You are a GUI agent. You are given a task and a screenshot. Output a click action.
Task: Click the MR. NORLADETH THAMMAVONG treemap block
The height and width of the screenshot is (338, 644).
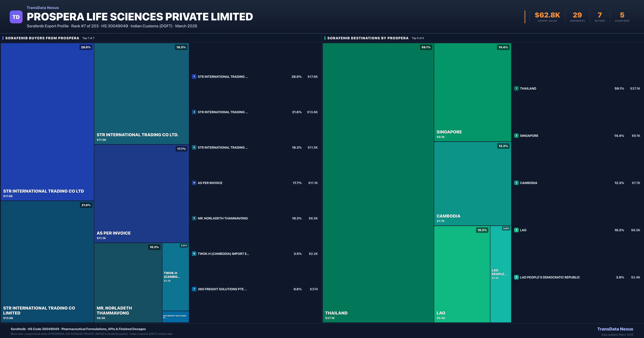pos(128,282)
